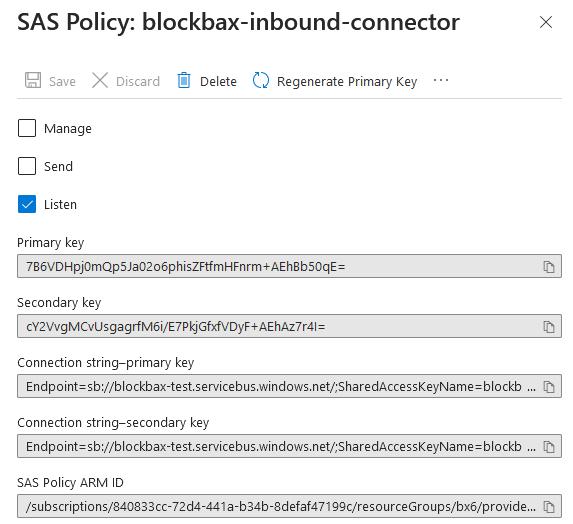Screen dimensions: 573x524
Task: Open the more options ellipsis menu
Action: [441, 80]
